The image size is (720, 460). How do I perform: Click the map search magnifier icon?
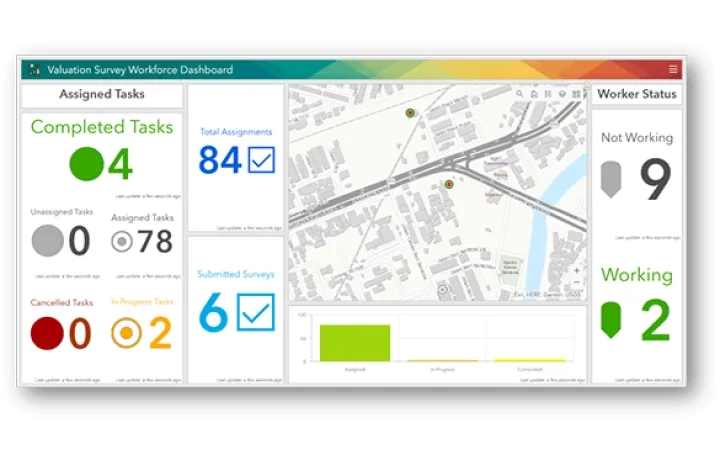519,94
